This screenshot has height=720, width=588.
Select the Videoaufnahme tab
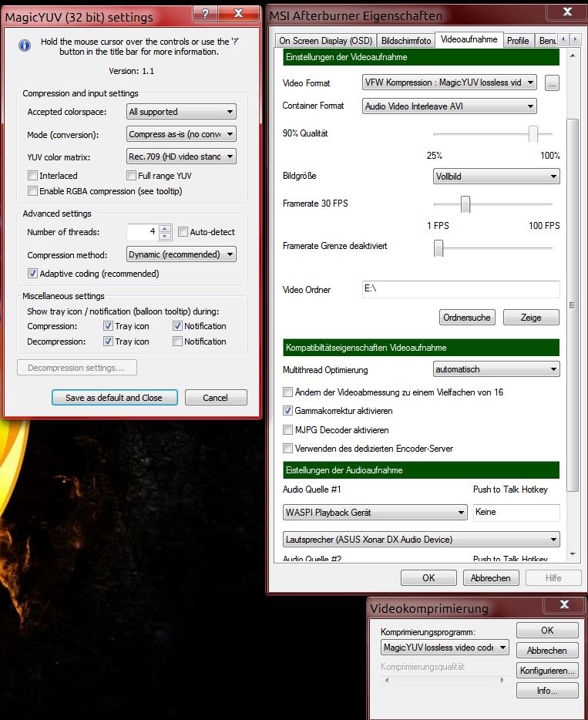(469, 39)
